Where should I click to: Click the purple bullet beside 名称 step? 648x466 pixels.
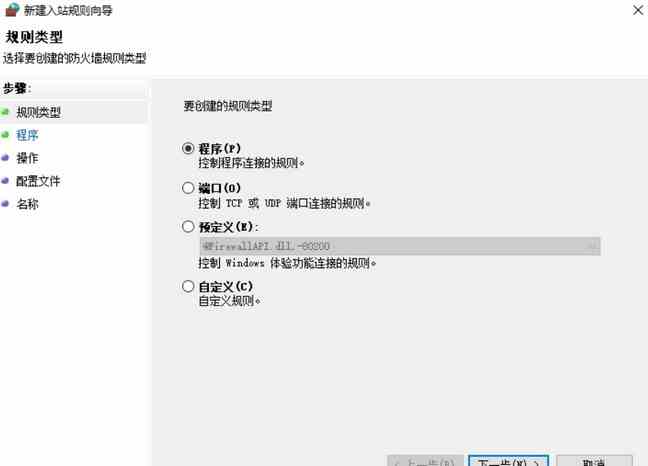[5, 204]
